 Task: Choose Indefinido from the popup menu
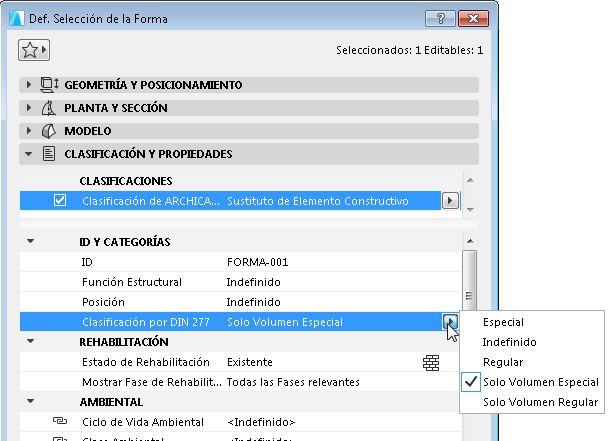point(509,342)
